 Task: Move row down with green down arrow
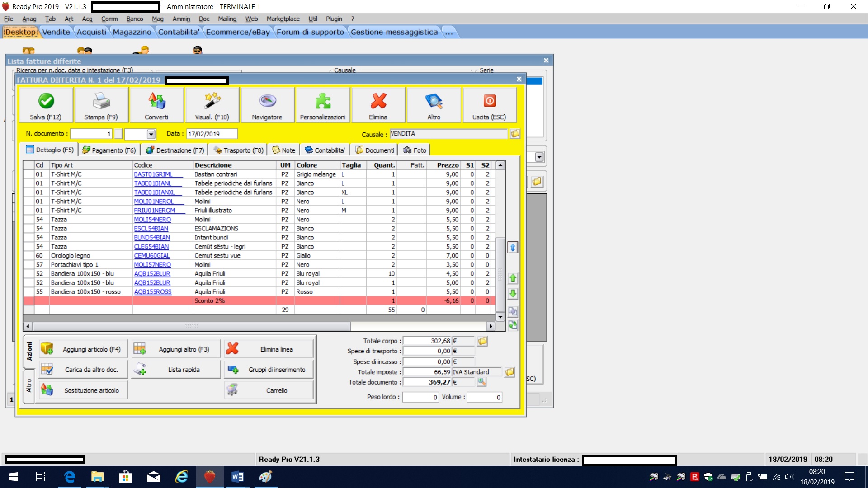pos(513,294)
